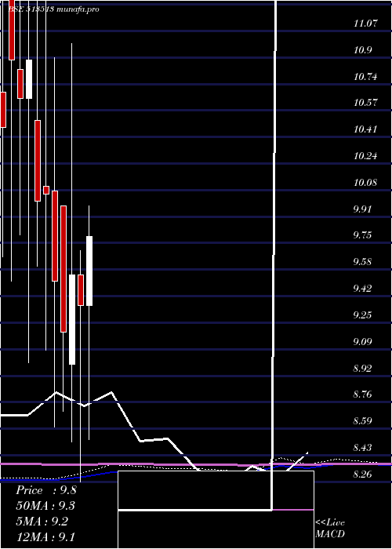Click the 9.75 price axis label
This screenshot has width=392, height=549.
[363, 235]
